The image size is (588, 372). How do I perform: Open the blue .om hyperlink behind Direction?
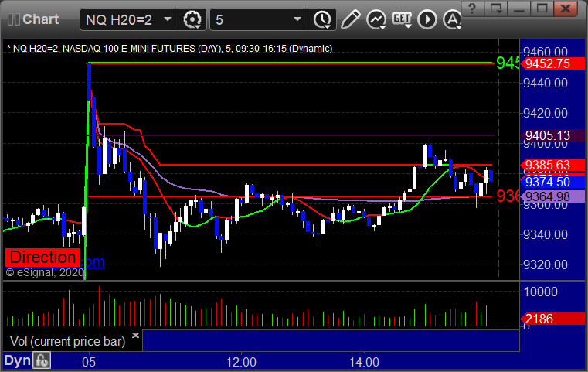[x=93, y=261]
